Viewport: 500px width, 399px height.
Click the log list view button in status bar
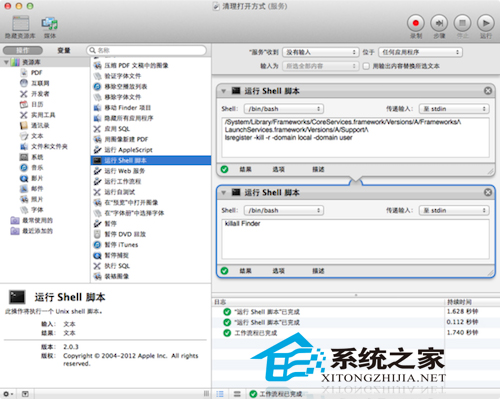click(220, 394)
